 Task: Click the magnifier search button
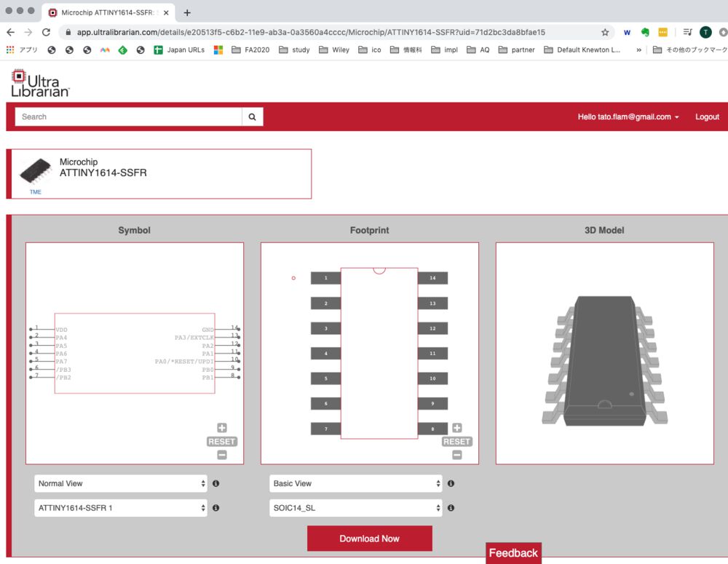252,116
